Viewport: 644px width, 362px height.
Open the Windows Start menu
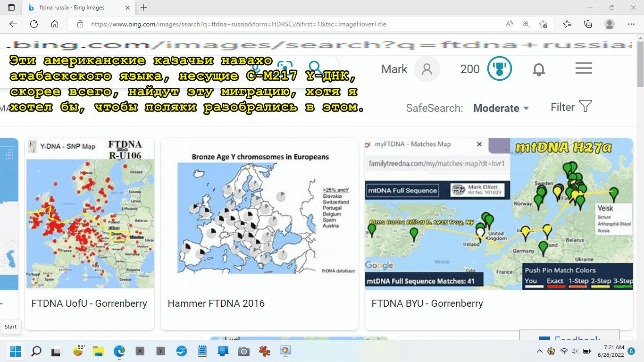15,351
